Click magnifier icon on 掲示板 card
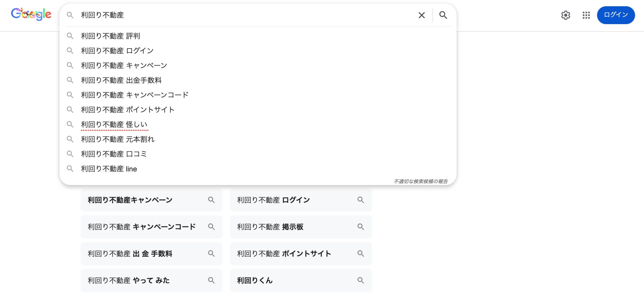Screen dimensions: 644x299 [x=360, y=227]
